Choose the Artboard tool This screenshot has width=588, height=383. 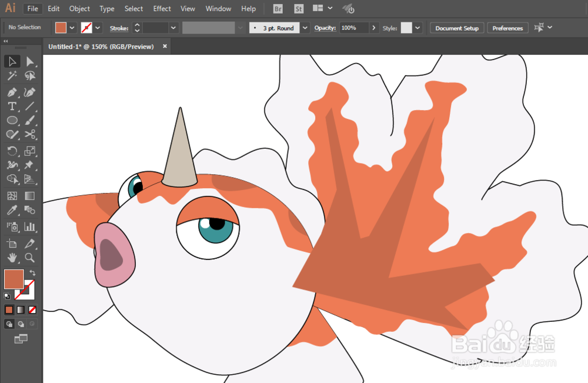click(x=12, y=244)
